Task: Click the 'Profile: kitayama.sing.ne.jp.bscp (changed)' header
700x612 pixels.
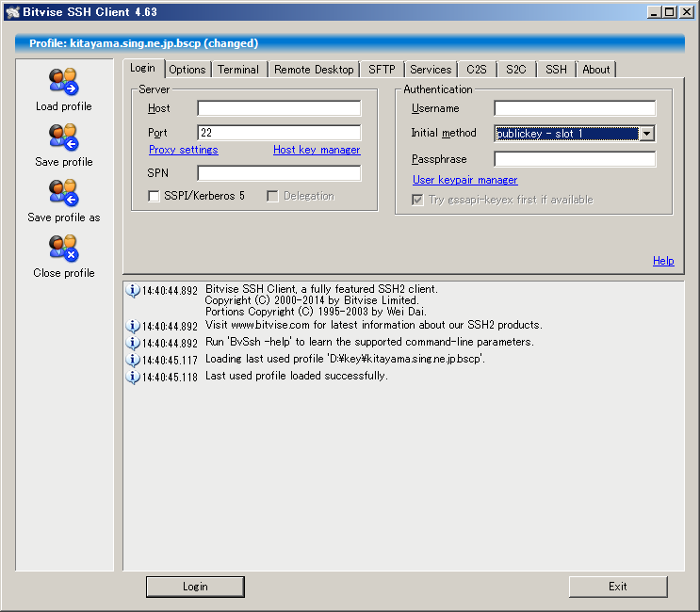Action: tap(144, 43)
